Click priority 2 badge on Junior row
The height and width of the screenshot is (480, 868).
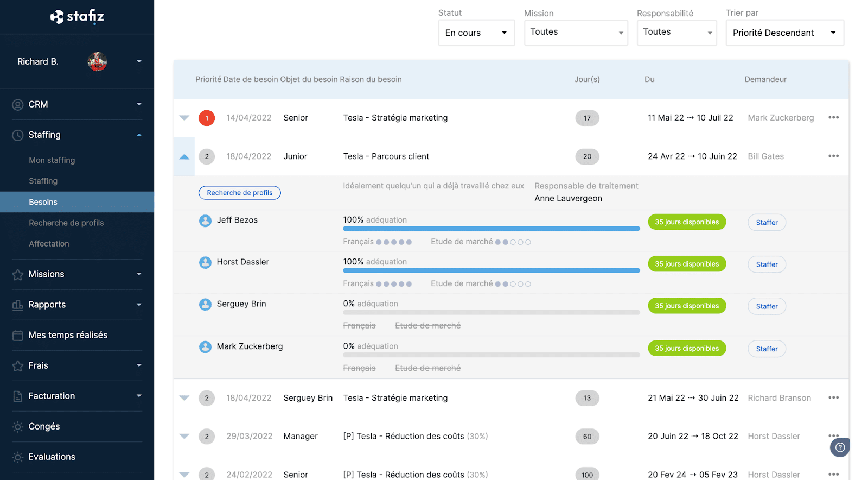click(x=207, y=156)
